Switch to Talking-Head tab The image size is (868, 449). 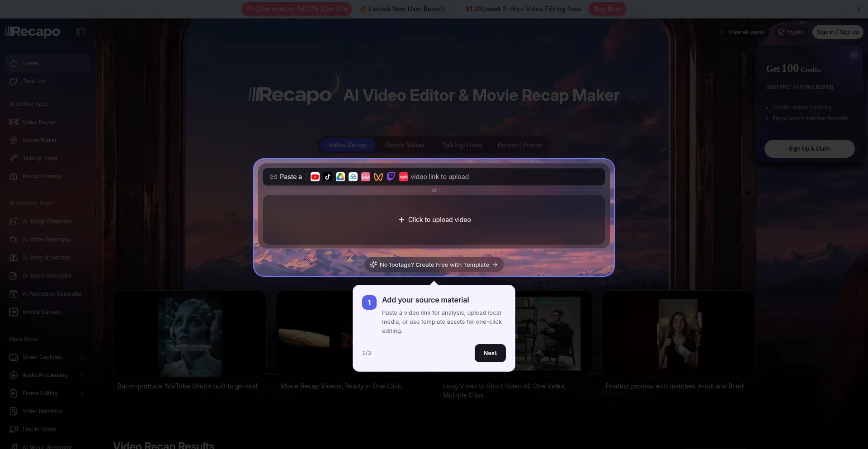(x=462, y=145)
